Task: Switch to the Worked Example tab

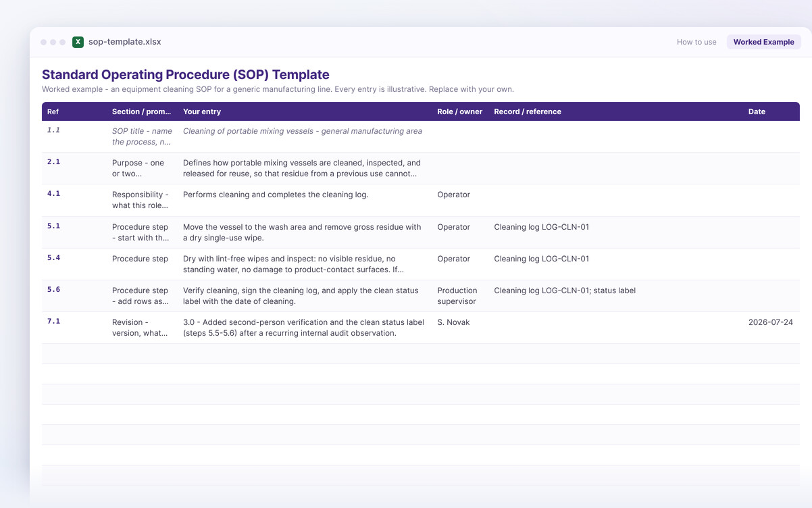Action: click(x=763, y=42)
